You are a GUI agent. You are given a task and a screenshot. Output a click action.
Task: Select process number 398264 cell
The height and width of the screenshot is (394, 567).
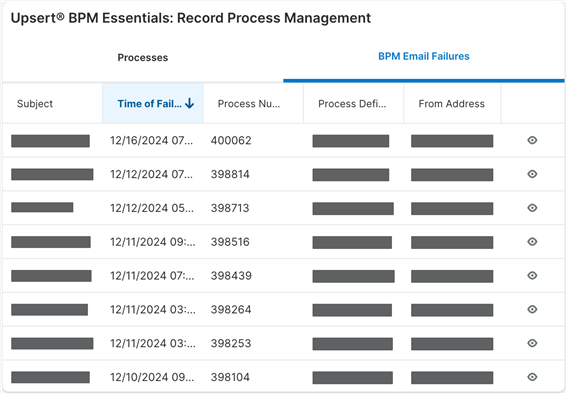pos(231,309)
